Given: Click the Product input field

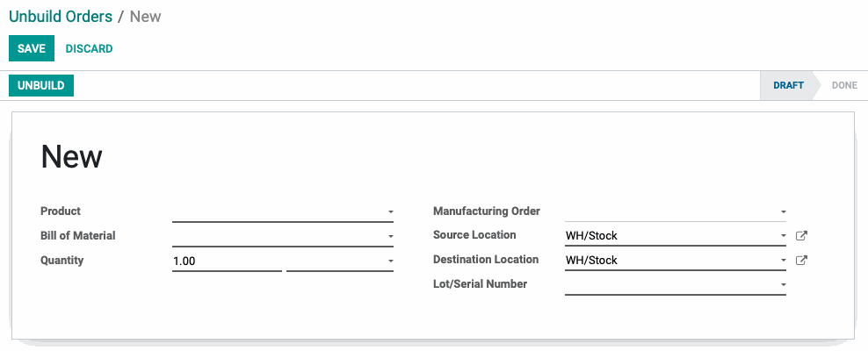Looking at the screenshot, I should click(278, 212).
